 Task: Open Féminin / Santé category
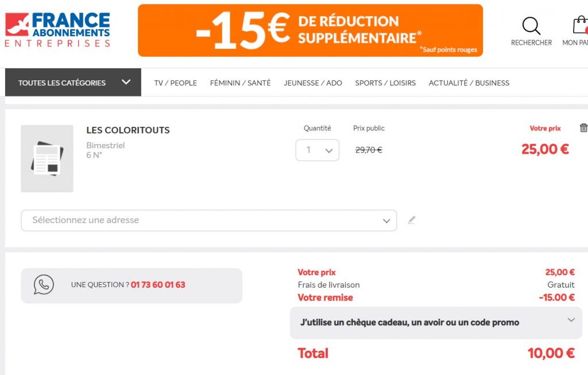(x=240, y=83)
